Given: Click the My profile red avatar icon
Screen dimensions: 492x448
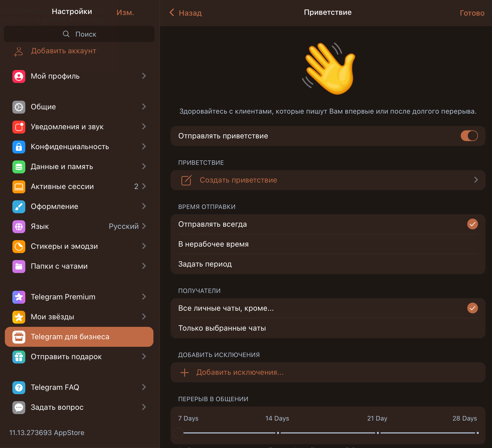Looking at the screenshot, I should point(19,76).
